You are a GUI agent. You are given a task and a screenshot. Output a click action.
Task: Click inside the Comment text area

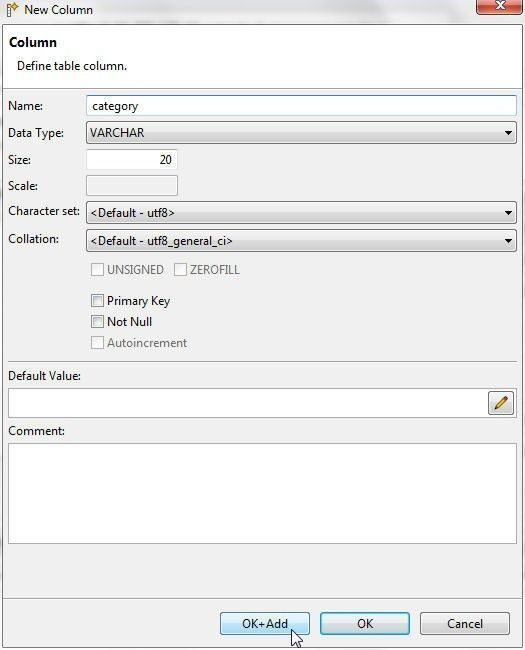click(262, 493)
